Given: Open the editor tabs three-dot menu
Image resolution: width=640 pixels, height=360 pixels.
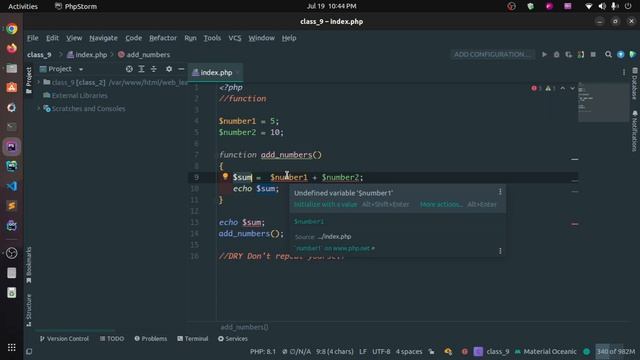Looking at the screenshot, I should point(624,72).
